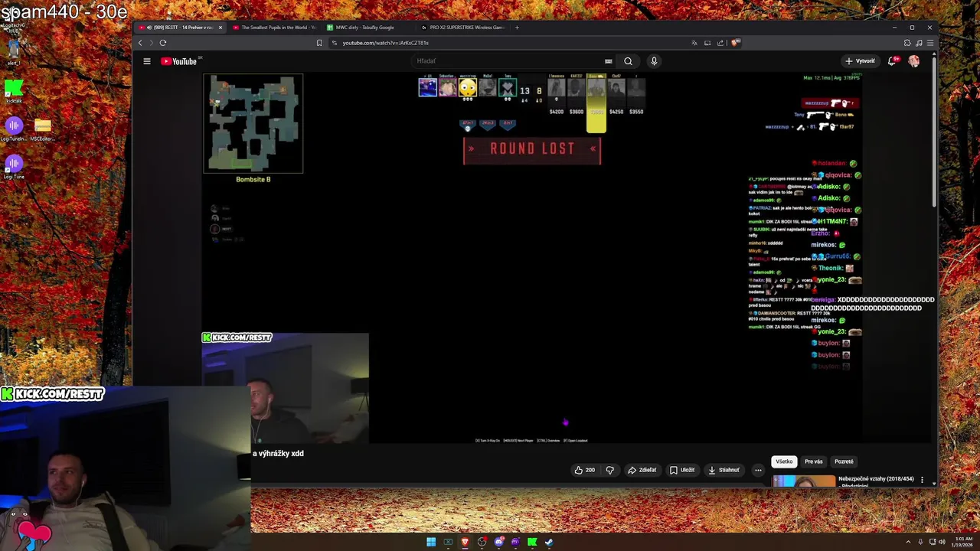Open Steam from taskbar
The height and width of the screenshot is (551, 980).
pyautogui.click(x=549, y=542)
